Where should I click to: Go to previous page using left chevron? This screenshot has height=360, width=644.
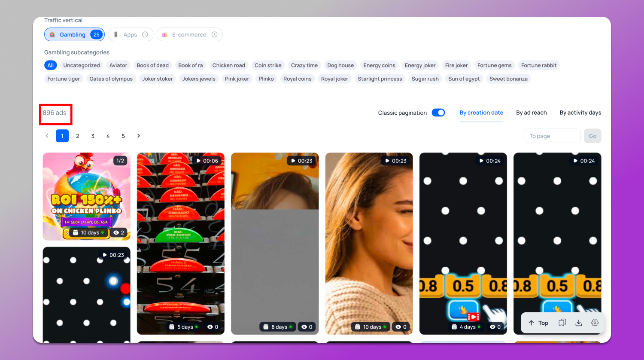[x=47, y=136]
